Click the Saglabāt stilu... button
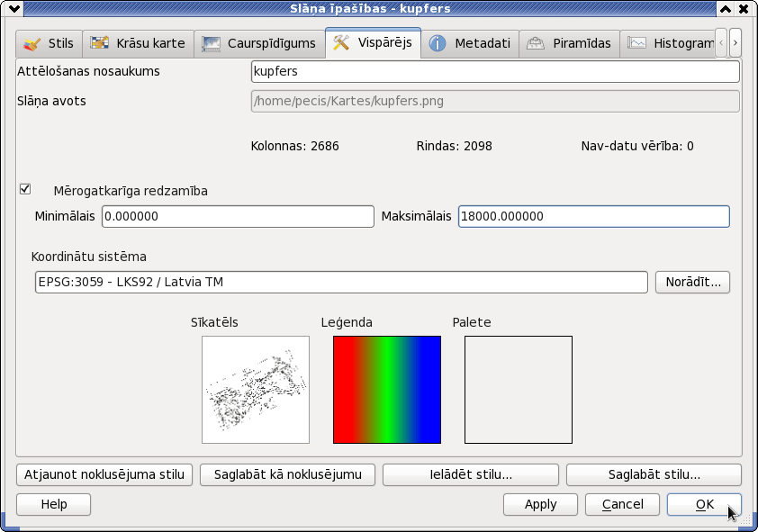 point(654,475)
